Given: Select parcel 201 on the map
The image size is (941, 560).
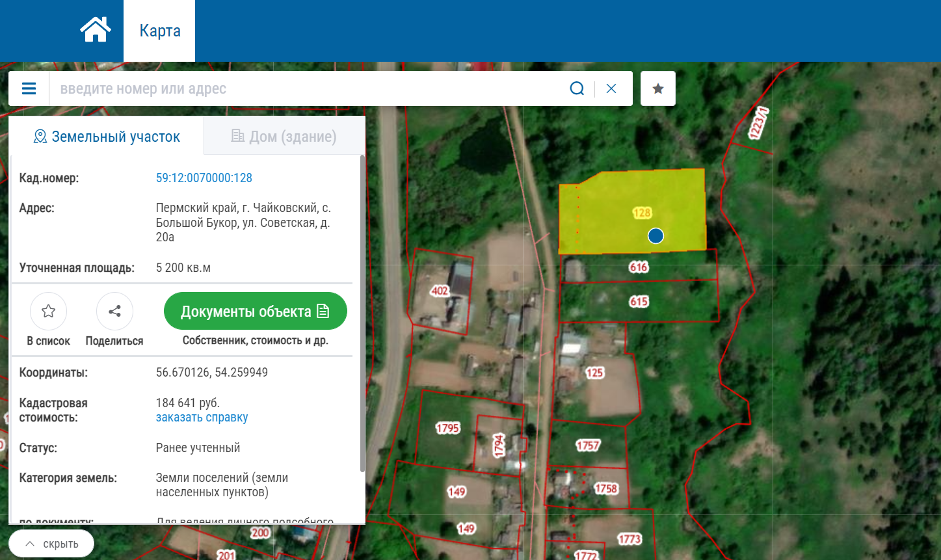Looking at the screenshot, I should 226,555.
